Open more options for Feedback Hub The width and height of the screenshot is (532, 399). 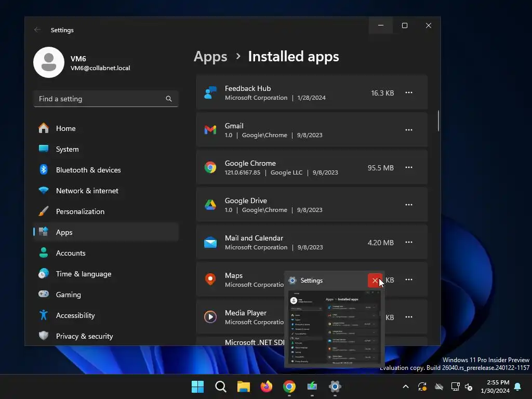(x=409, y=92)
